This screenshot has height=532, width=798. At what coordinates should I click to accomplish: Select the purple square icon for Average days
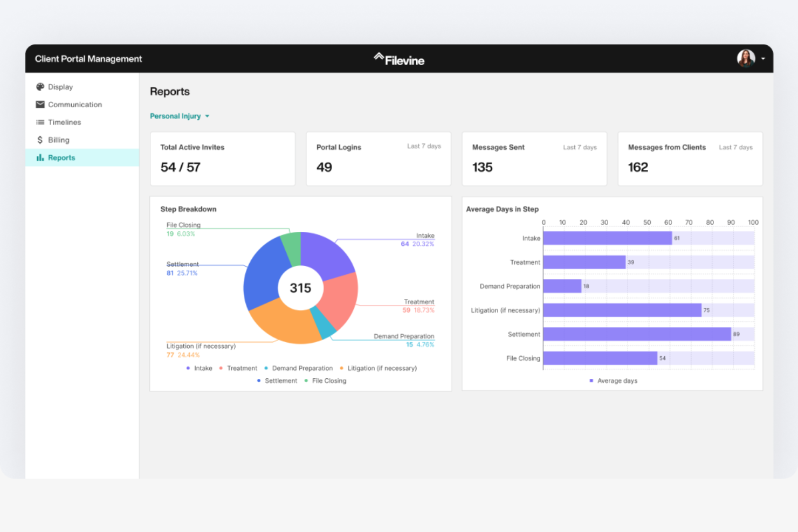[590, 381]
